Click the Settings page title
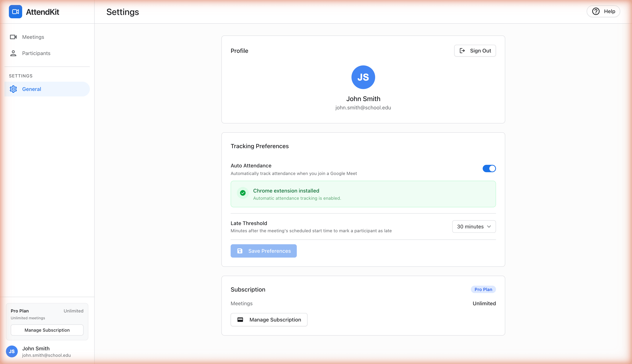The width and height of the screenshot is (632, 364). pos(123,12)
